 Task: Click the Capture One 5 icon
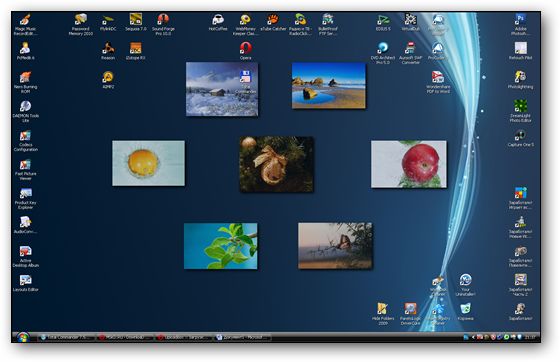point(520,139)
